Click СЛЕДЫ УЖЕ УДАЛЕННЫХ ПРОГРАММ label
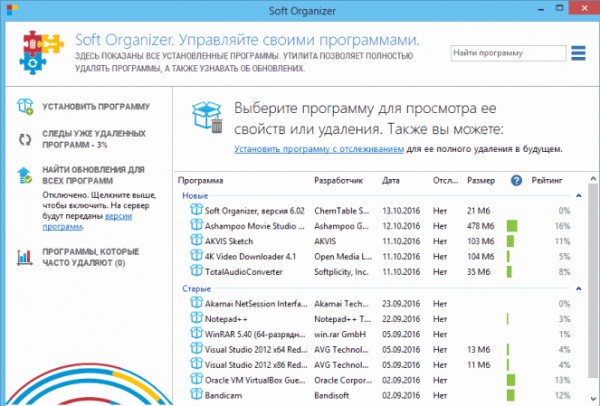 point(94,139)
